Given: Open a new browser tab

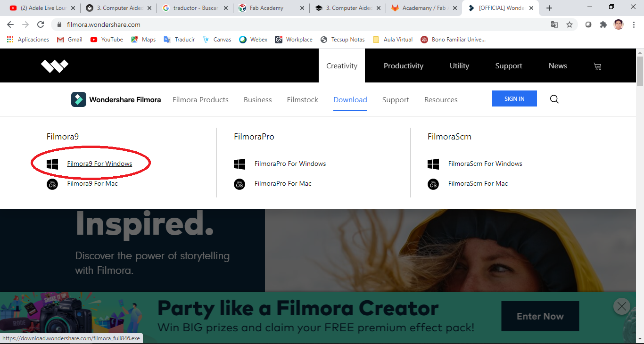Looking at the screenshot, I should pyautogui.click(x=549, y=8).
